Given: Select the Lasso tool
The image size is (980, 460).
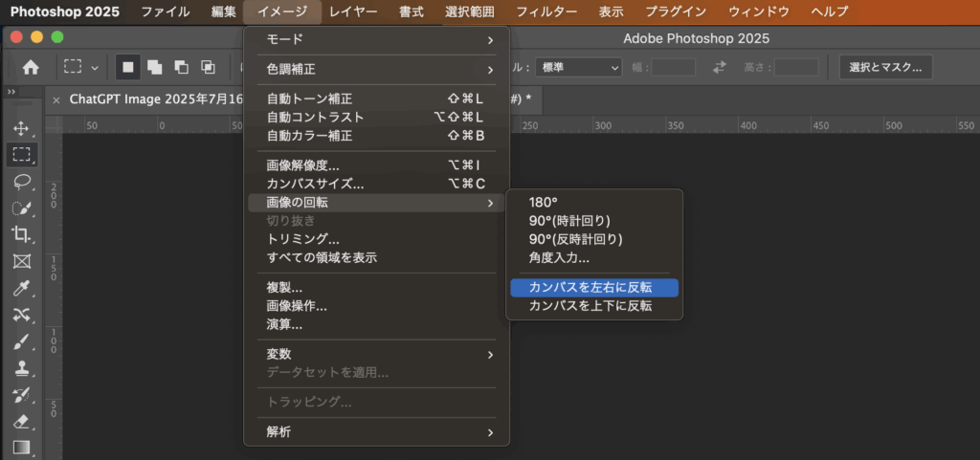Looking at the screenshot, I should tap(21, 181).
